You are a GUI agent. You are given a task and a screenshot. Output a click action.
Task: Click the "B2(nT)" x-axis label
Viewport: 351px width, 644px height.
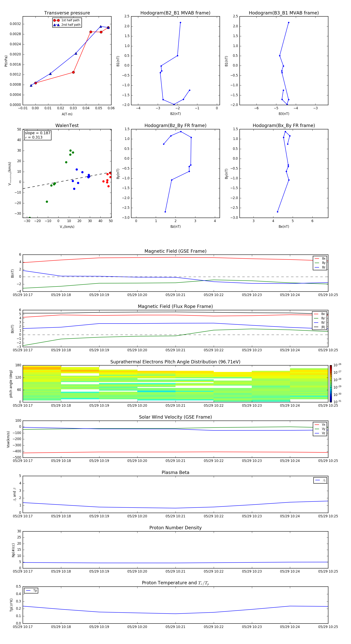pos(175,114)
